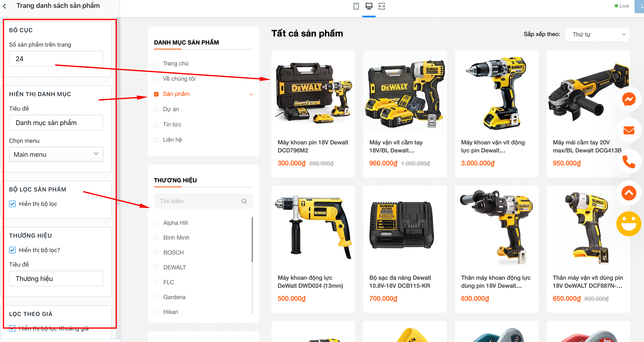Image resolution: width=644 pixels, height=342 pixels.
Task: Select the Alpha Hill brand checkbox
Action: 156,223
